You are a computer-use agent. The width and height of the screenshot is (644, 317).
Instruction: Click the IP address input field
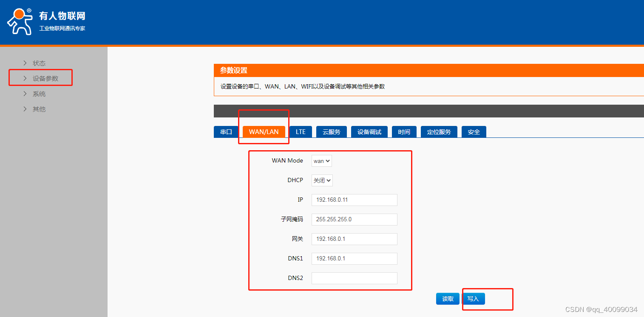point(355,200)
